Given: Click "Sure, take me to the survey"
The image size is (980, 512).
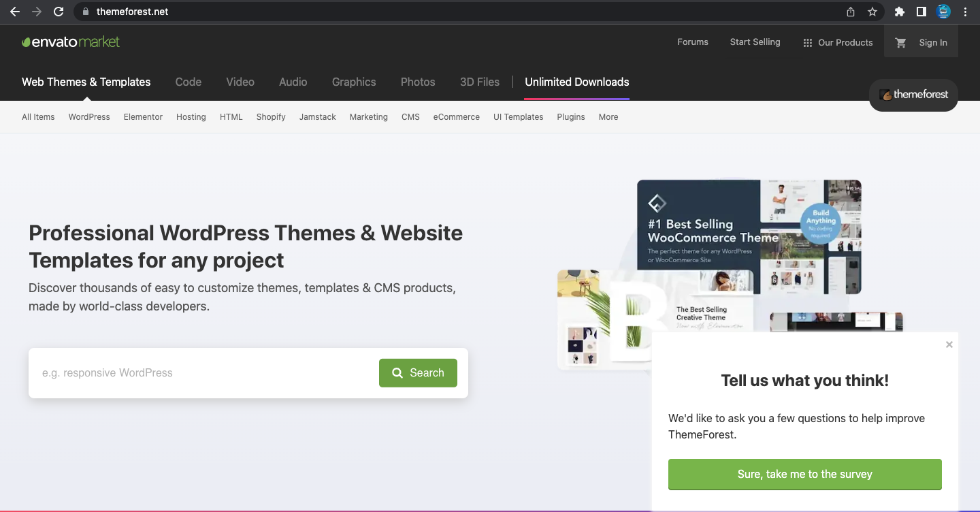Looking at the screenshot, I should (804, 474).
